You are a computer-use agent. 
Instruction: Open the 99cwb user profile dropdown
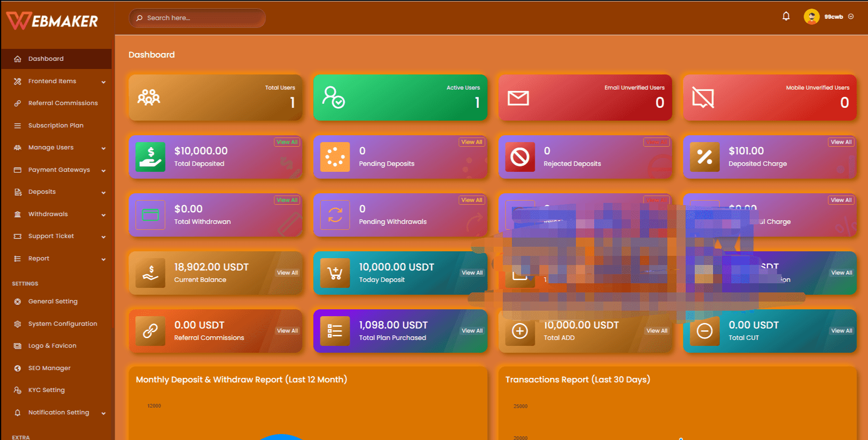(829, 17)
